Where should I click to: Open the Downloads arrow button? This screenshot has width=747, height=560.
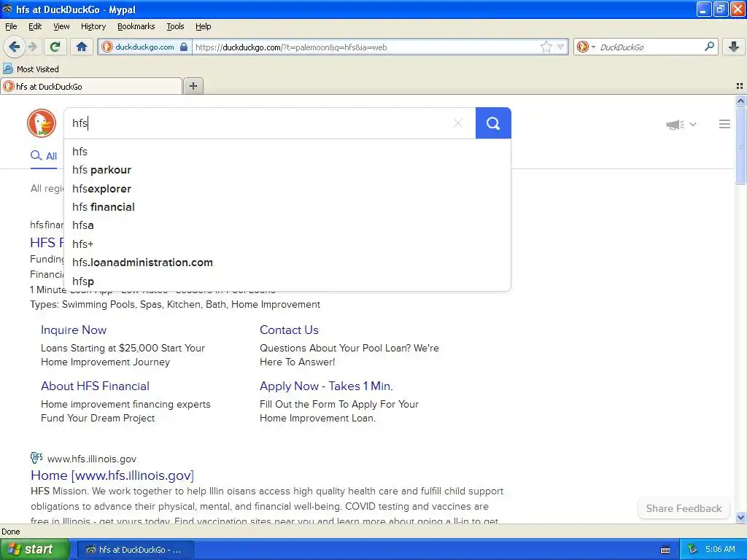(x=734, y=47)
